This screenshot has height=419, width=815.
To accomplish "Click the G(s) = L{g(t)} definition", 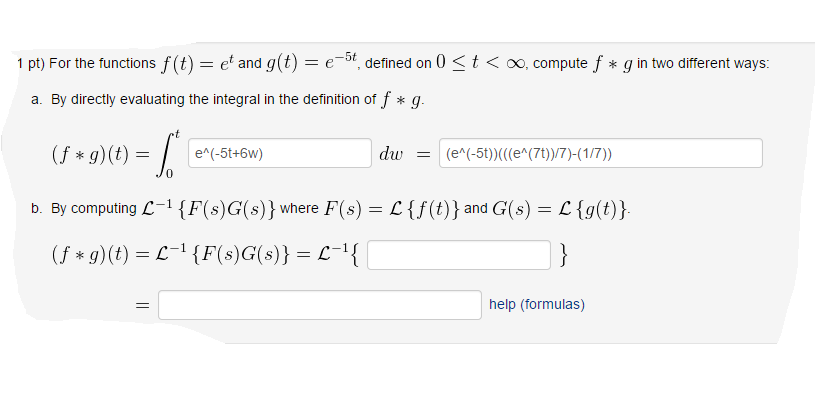I will point(561,209).
